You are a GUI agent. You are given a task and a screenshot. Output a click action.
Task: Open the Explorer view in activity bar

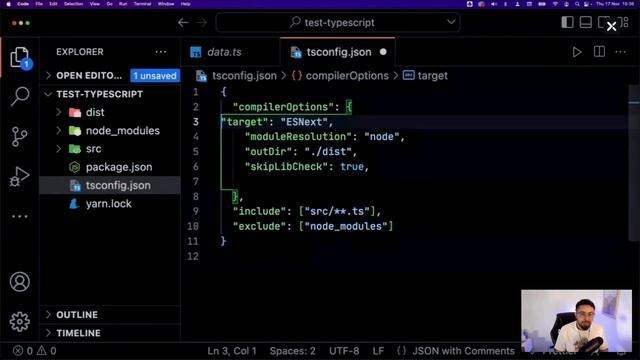pyautogui.click(x=20, y=58)
